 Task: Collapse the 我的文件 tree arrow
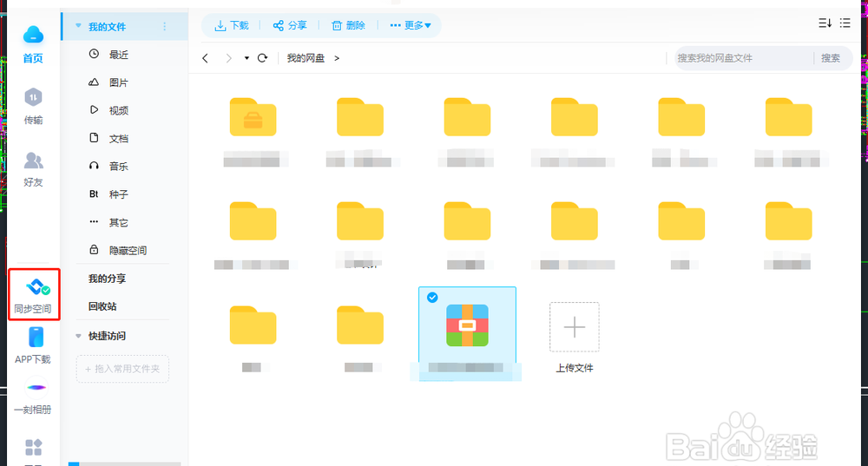(78, 26)
